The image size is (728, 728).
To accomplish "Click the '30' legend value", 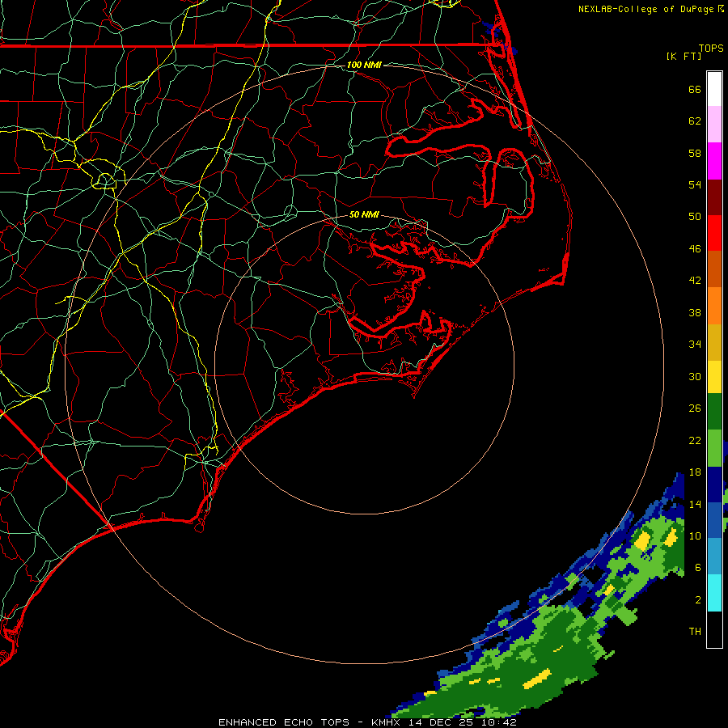I will 695,376.
